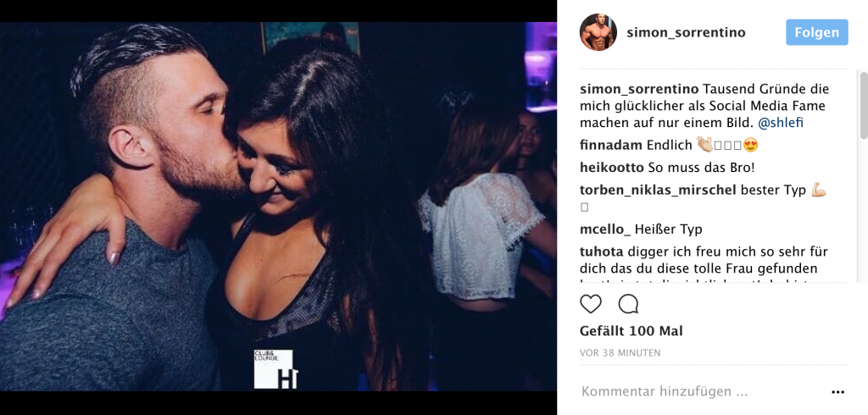The height and width of the screenshot is (415, 868).
Task: Open the mcello_ commenter profile
Action: pyautogui.click(x=605, y=229)
